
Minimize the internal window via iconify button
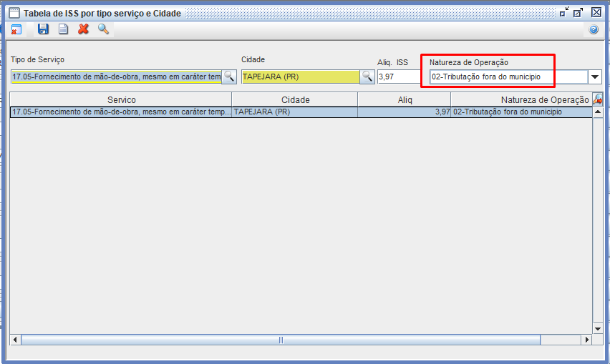[x=564, y=12]
